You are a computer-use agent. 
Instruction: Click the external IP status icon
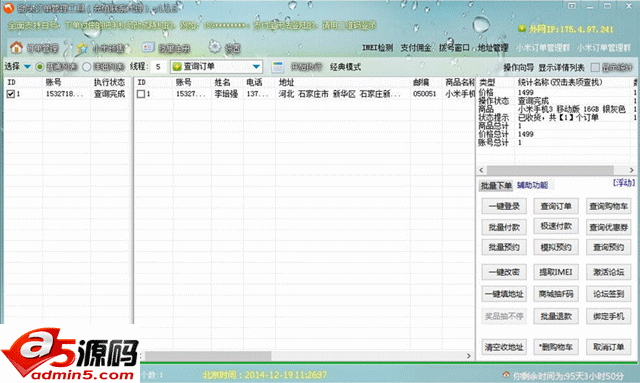click(x=522, y=29)
